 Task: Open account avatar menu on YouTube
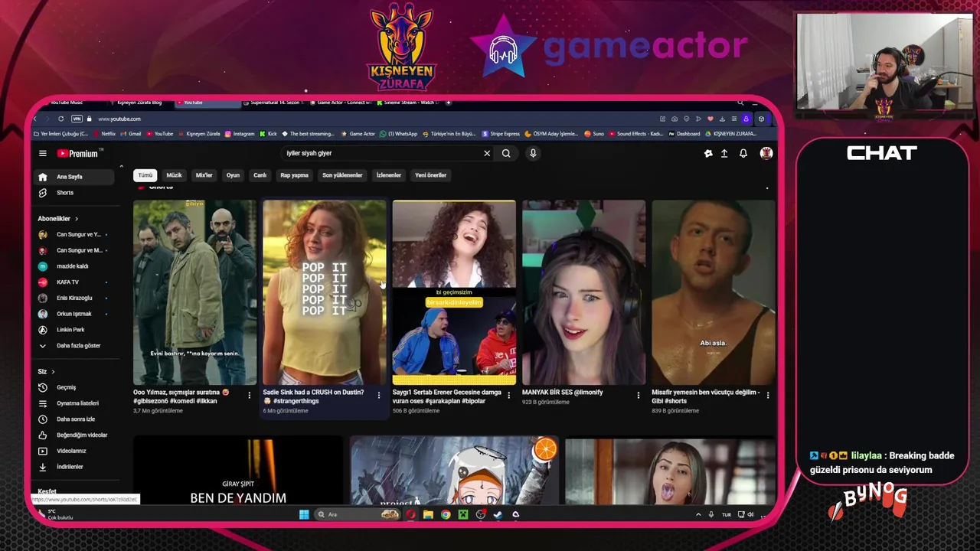[766, 153]
